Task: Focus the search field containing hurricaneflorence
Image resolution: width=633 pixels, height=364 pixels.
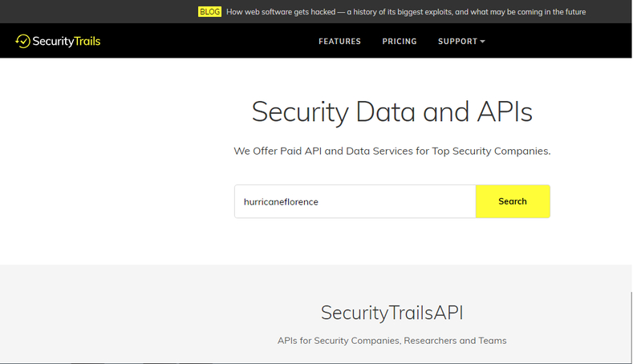Action: pyautogui.click(x=355, y=201)
